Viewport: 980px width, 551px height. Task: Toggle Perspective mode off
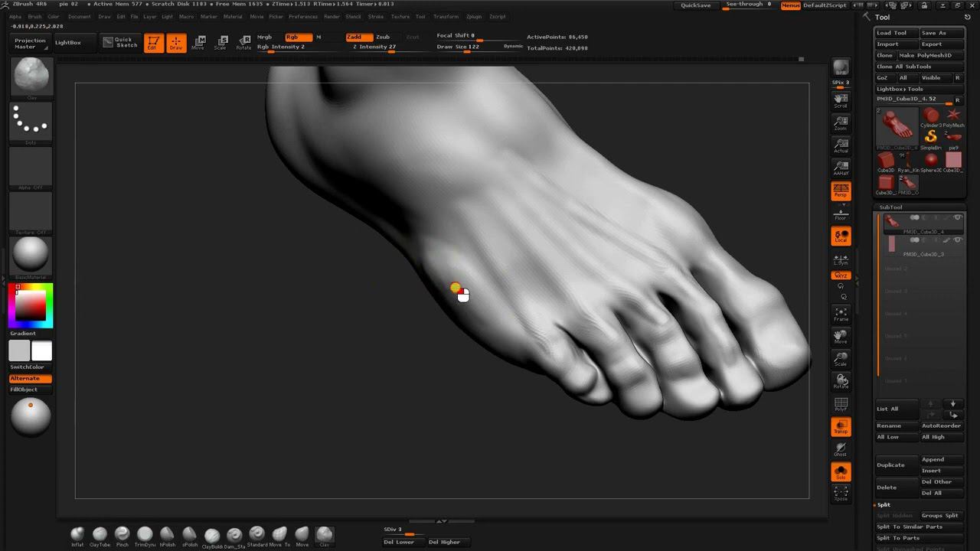tap(841, 191)
